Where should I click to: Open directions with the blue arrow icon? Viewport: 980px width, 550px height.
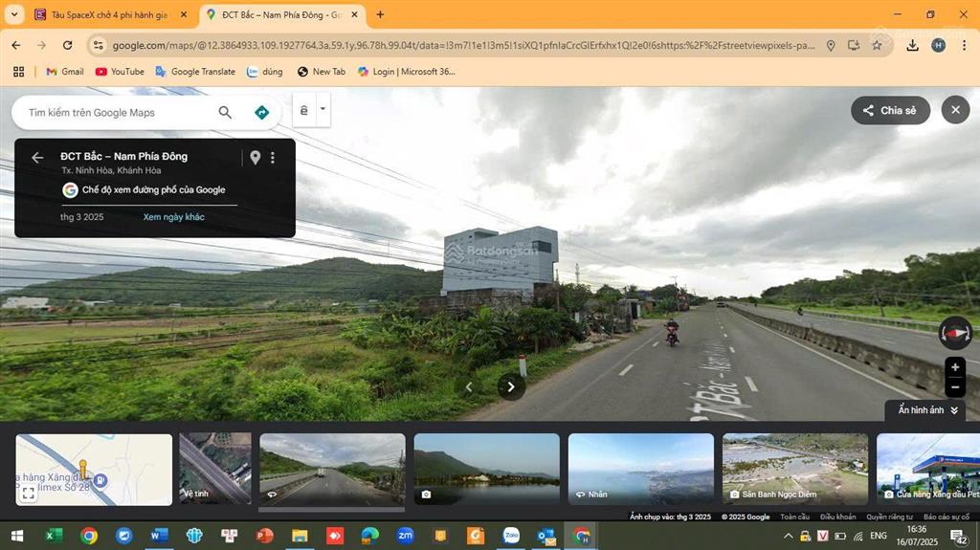coord(261,113)
